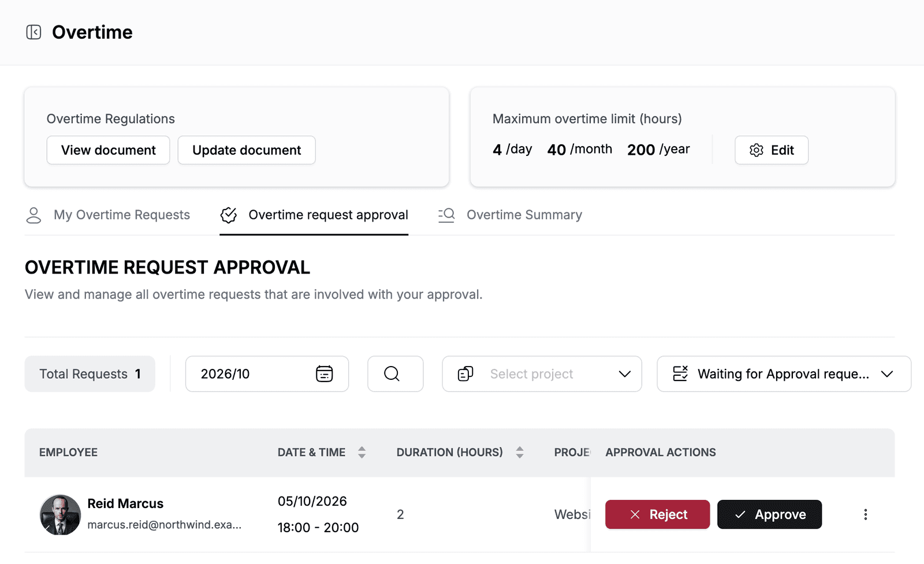Open the three-dot menu for Reid Marcus
The image size is (924, 564).
click(865, 514)
